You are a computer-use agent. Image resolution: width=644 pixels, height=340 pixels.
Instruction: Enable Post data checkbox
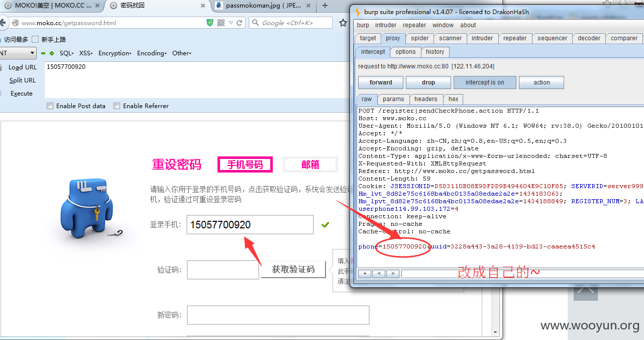50,106
